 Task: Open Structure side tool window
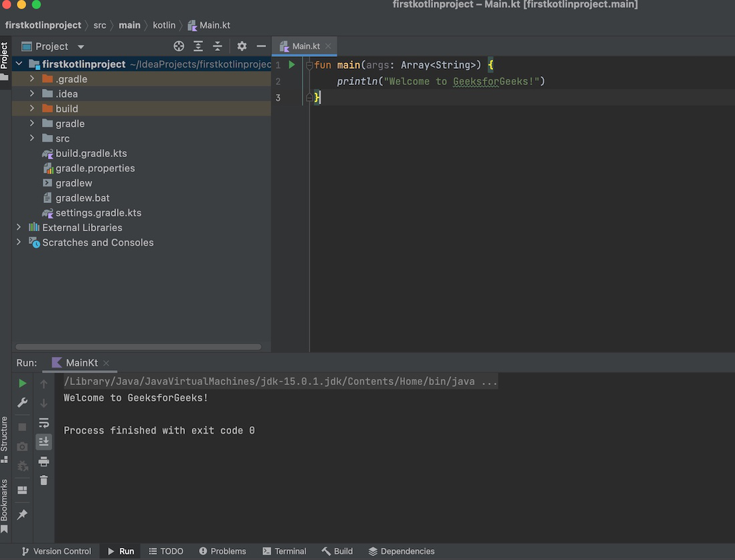point(5,439)
